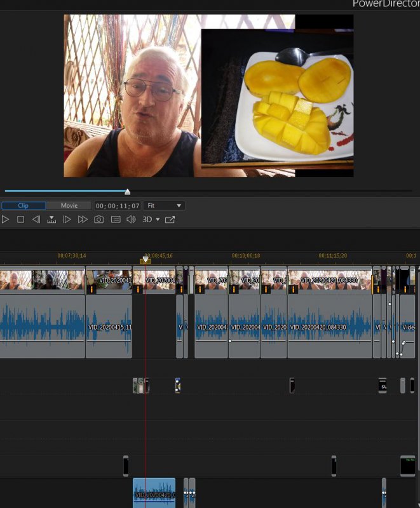Click the speaker volume icon
The height and width of the screenshot is (508, 420).
tap(131, 220)
